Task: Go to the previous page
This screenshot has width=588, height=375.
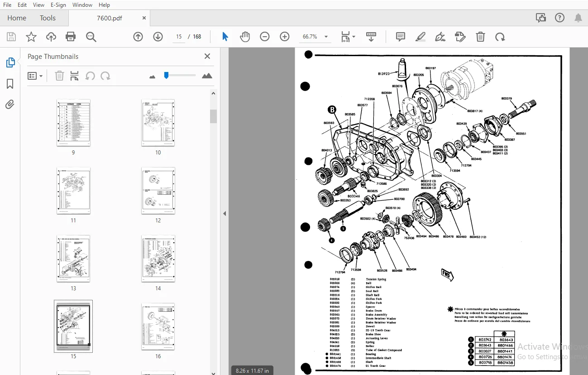Action: click(x=138, y=37)
